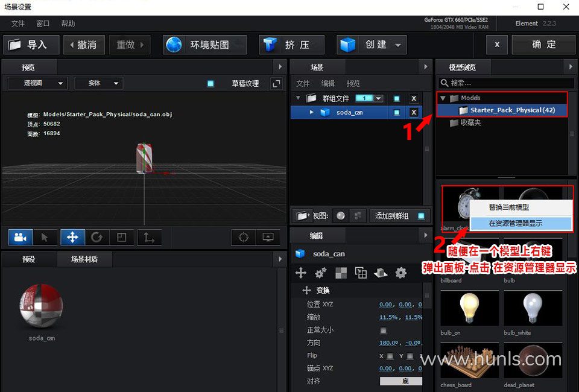Expand the soda_can item in scene tree
Viewport: 579px width, 392px height.
tap(312, 112)
